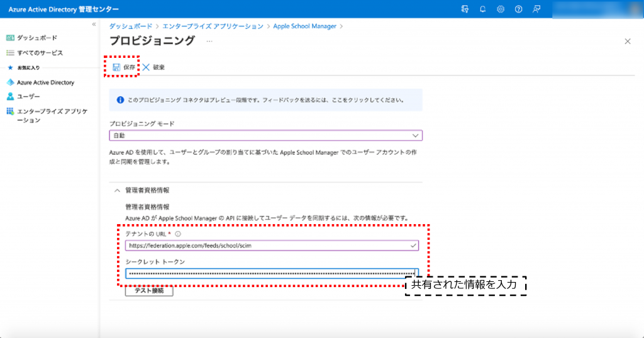The height and width of the screenshot is (338, 644).
Task: Click the preview feedback banner message
Action: [266, 100]
